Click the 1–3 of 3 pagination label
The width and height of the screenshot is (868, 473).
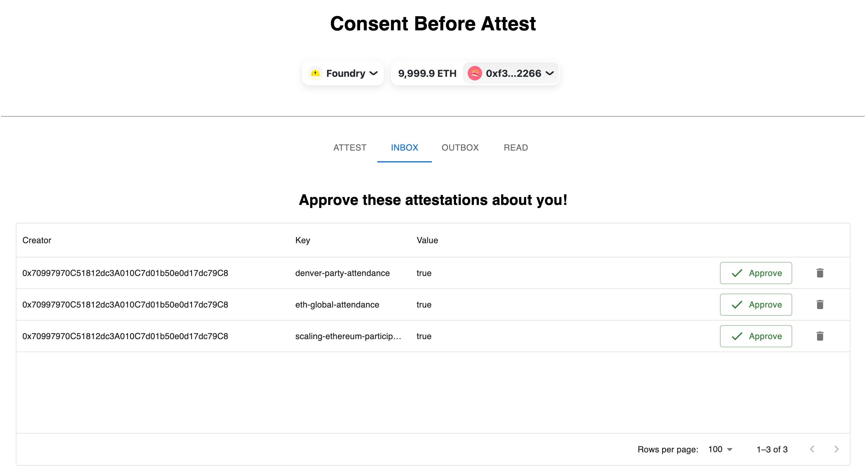tap(772, 449)
